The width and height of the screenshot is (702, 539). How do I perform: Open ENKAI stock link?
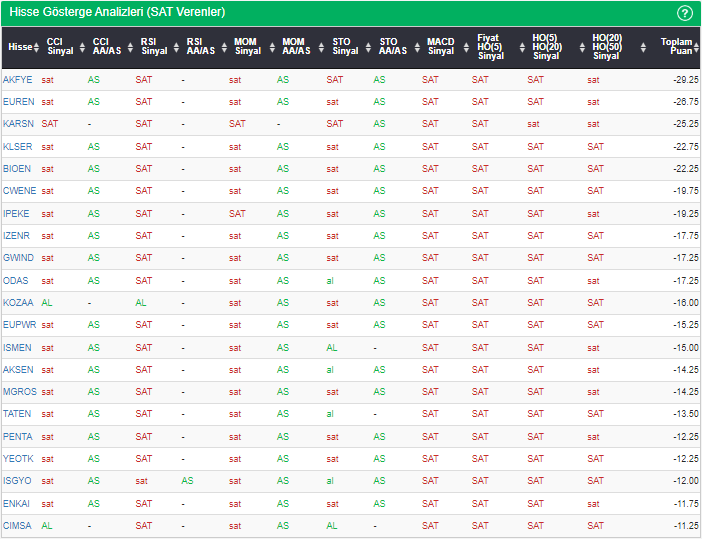(16, 504)
